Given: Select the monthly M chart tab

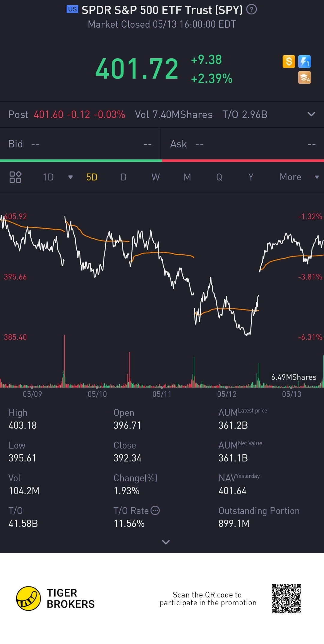Looking at the screenshot, I should (187, 177).
